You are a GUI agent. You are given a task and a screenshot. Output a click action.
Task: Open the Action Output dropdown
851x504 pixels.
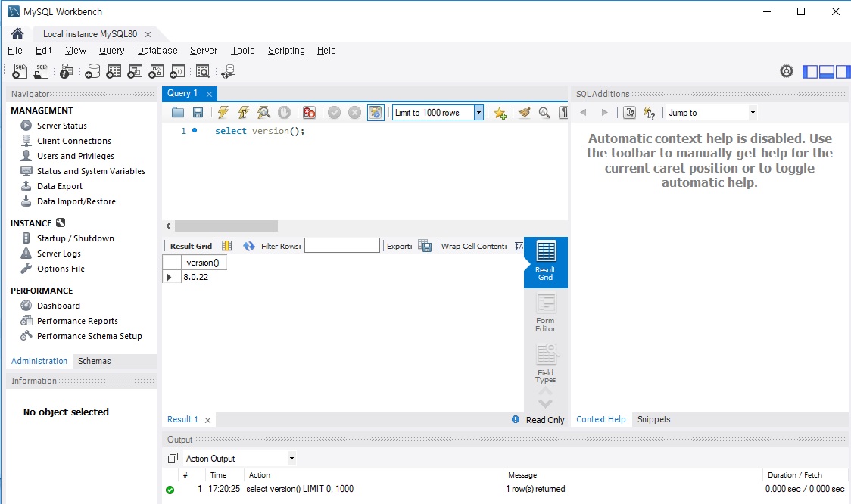[x=291, y=459]
